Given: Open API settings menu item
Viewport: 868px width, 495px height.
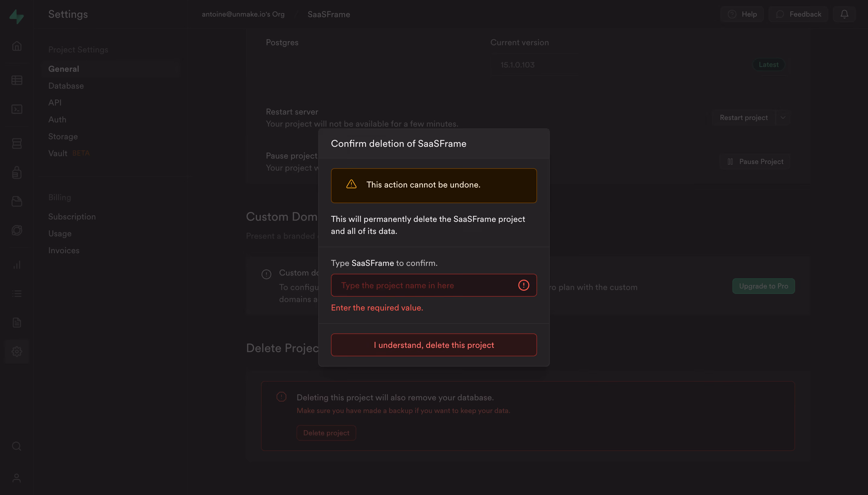Looking at the screenshot, I should (x=55, y=103).
